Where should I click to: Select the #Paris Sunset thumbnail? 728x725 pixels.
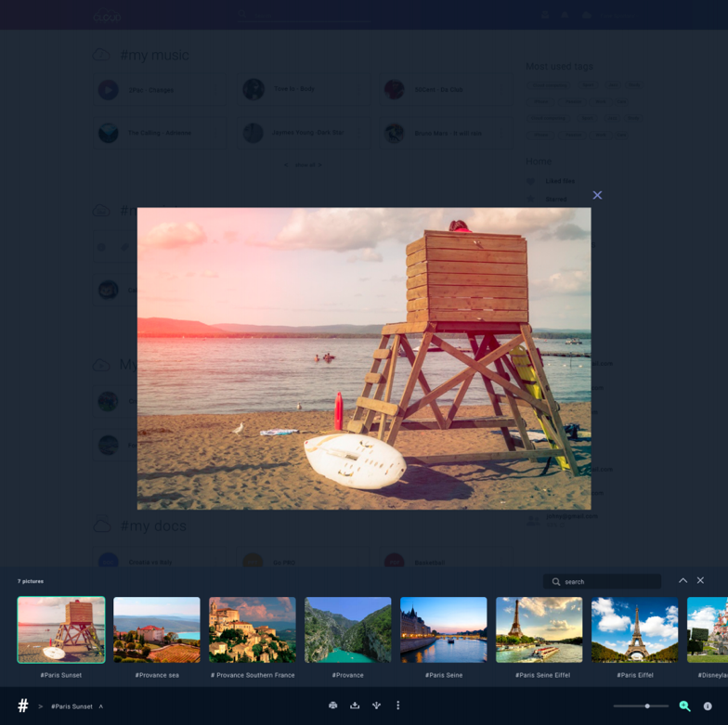(61, 629)
